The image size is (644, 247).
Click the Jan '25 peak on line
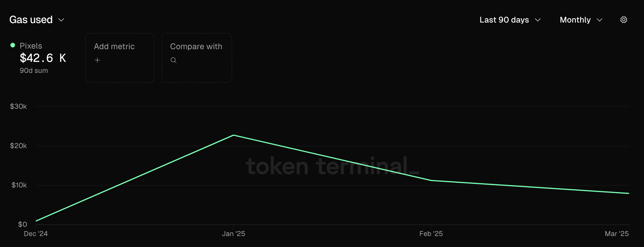[x=233, y=135]
